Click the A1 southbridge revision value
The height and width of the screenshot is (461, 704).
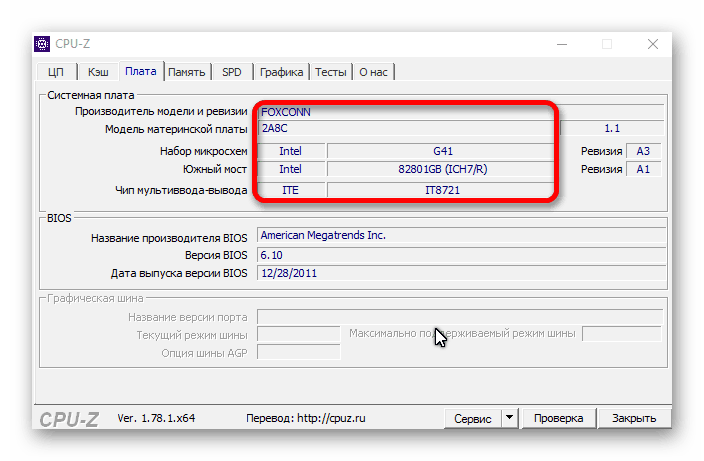point(643,169)
